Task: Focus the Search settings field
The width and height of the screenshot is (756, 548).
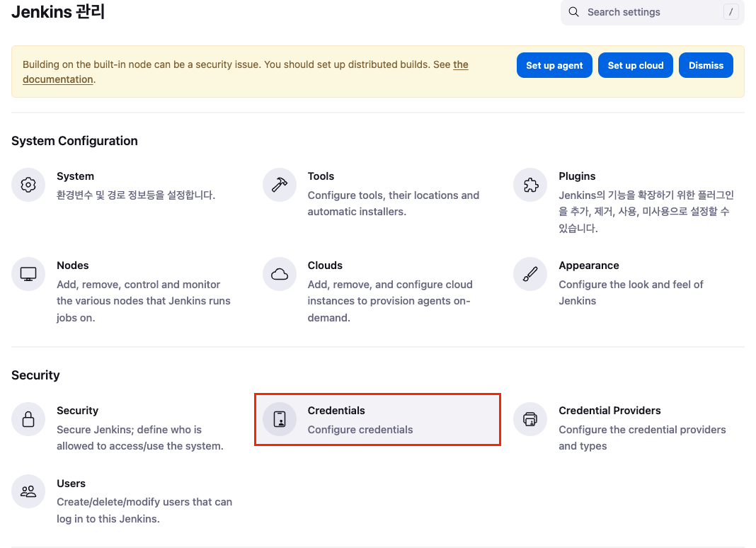Action: click(653, 12)
